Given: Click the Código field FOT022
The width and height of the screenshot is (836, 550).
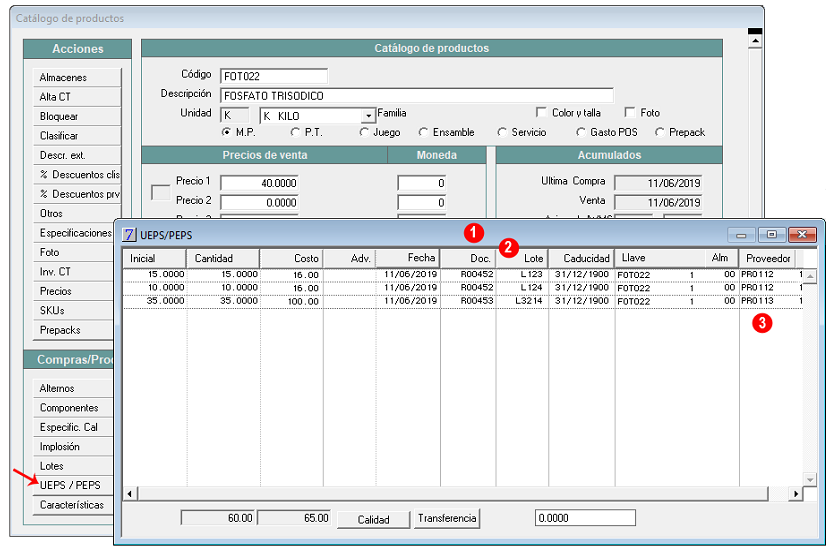Looking at the screenshot, I should pos(273,76).
